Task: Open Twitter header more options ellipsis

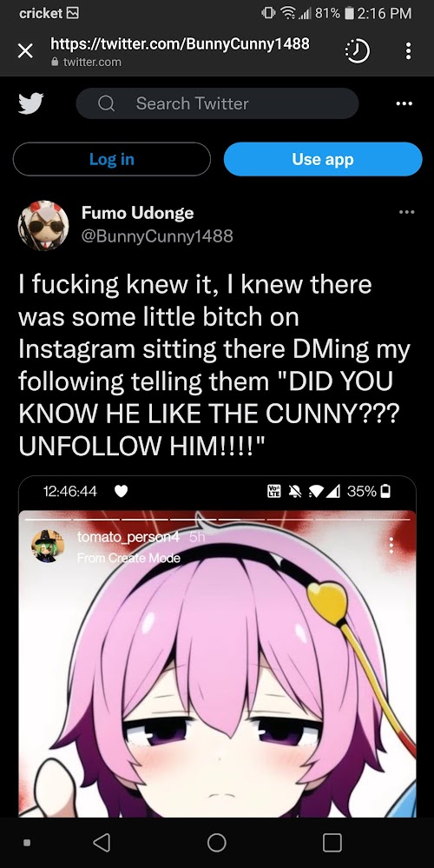Action: [404, 103]
